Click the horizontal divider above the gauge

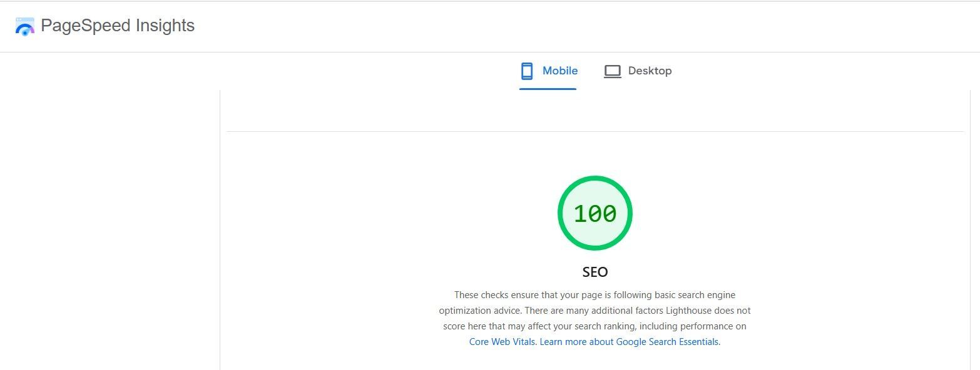[x=595, y=131]
